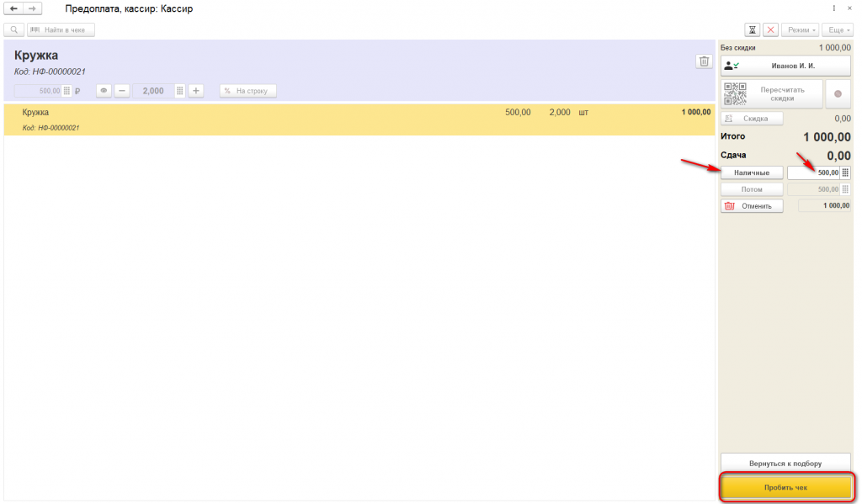Focus the Наличные amount input field
The image size is (862, 504).
tap(814, 172)
